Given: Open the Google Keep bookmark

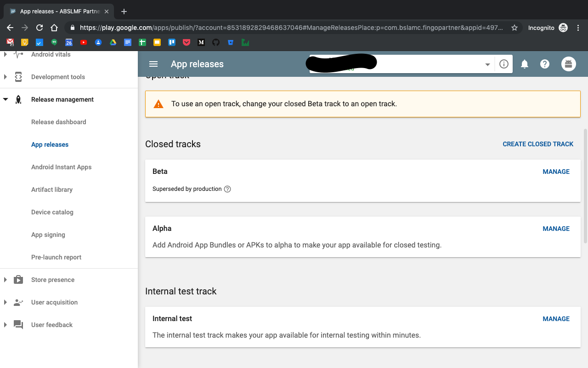Looking at the screenshot, I should click(25, 42).
